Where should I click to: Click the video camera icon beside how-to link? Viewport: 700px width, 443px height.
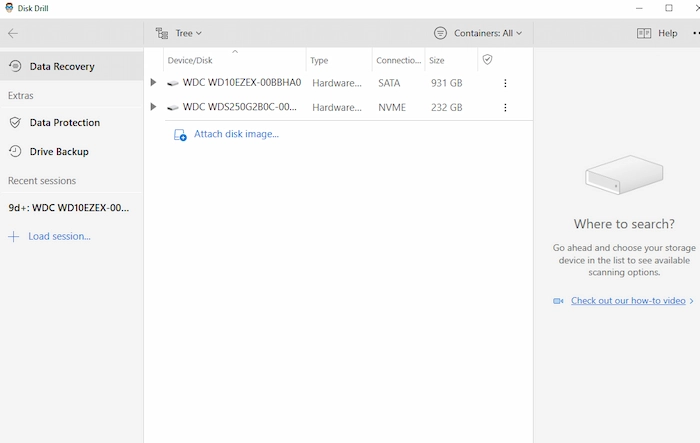coord(558,301)
